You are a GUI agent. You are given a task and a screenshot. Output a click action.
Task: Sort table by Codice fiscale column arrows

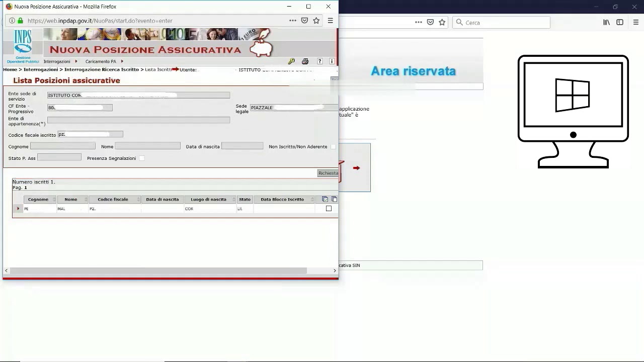click(x=139, y=200)
